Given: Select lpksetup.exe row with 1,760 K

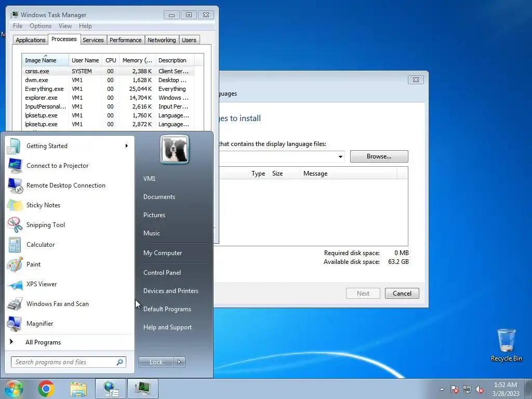Looking at the screenshot, I should coord(108,115).
